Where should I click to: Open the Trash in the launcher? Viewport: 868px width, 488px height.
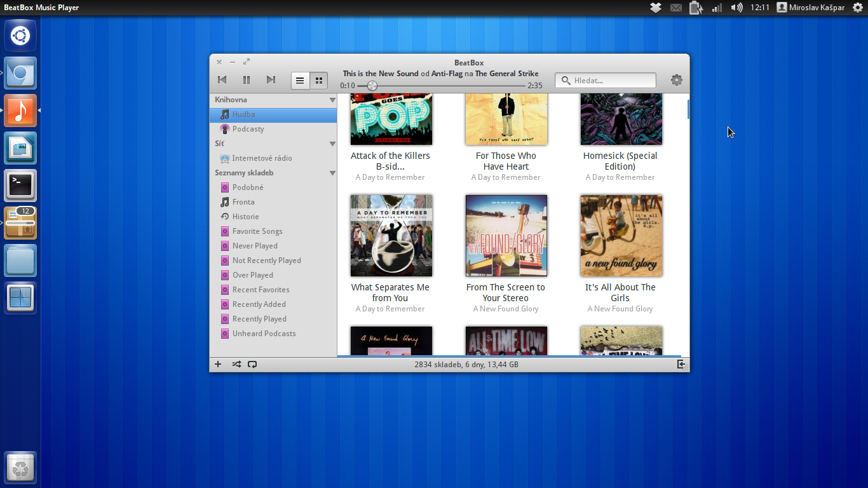tap(20, 468)
